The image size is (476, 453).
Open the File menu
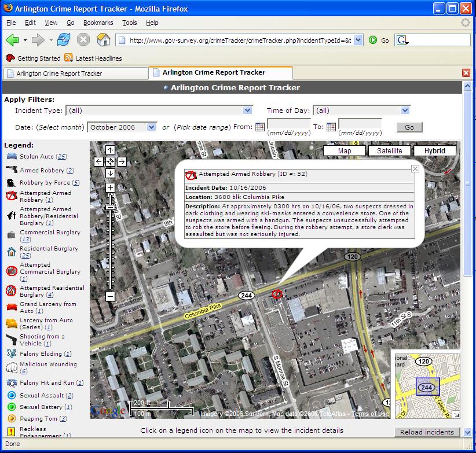coord(11,23)
